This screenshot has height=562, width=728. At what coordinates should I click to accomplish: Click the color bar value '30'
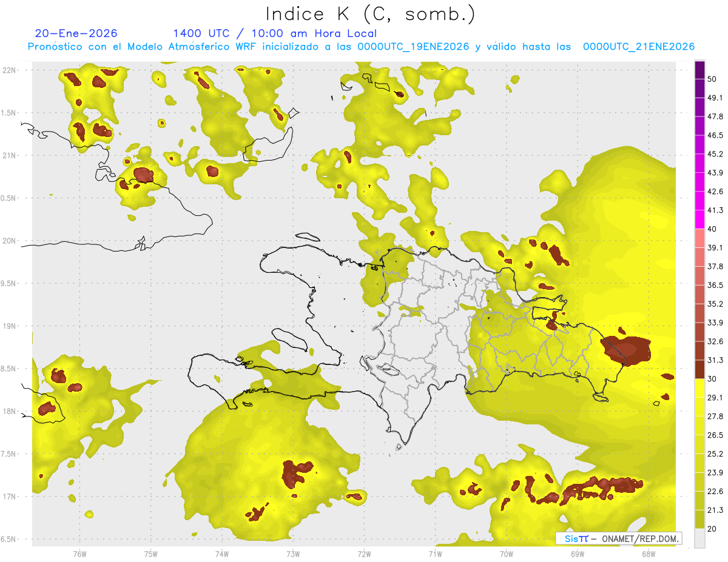click(712, 379)
